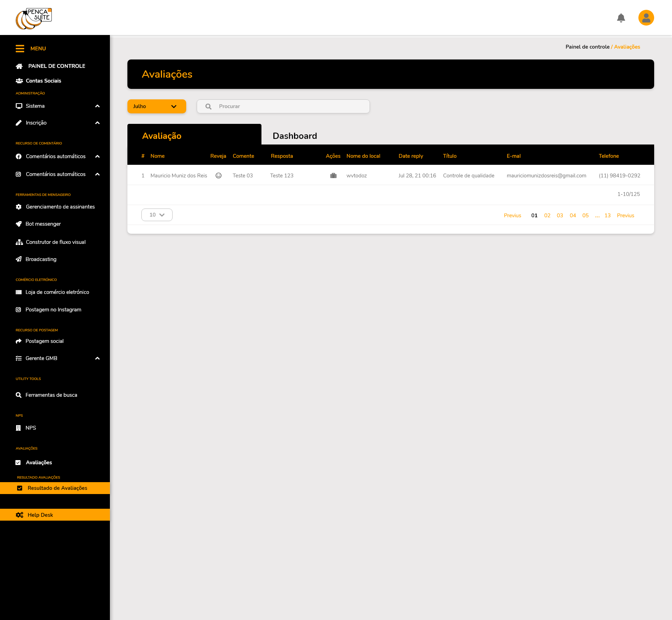Screen dimensions: 672x620
Task: Go to page 02 in pagination
Action: (x=547, y=216)
